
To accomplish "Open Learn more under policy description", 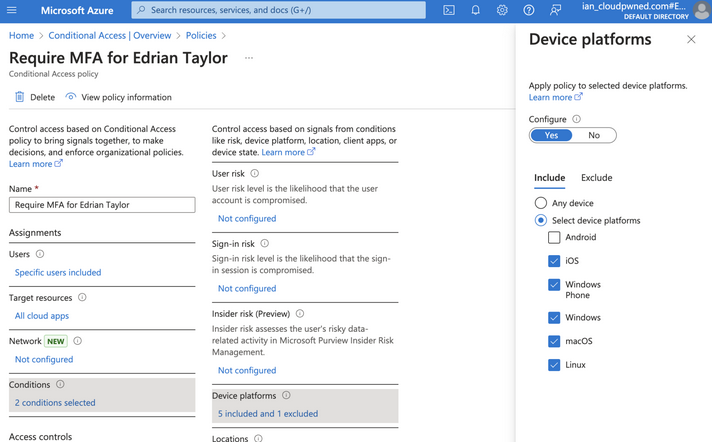I will (35, 164).
